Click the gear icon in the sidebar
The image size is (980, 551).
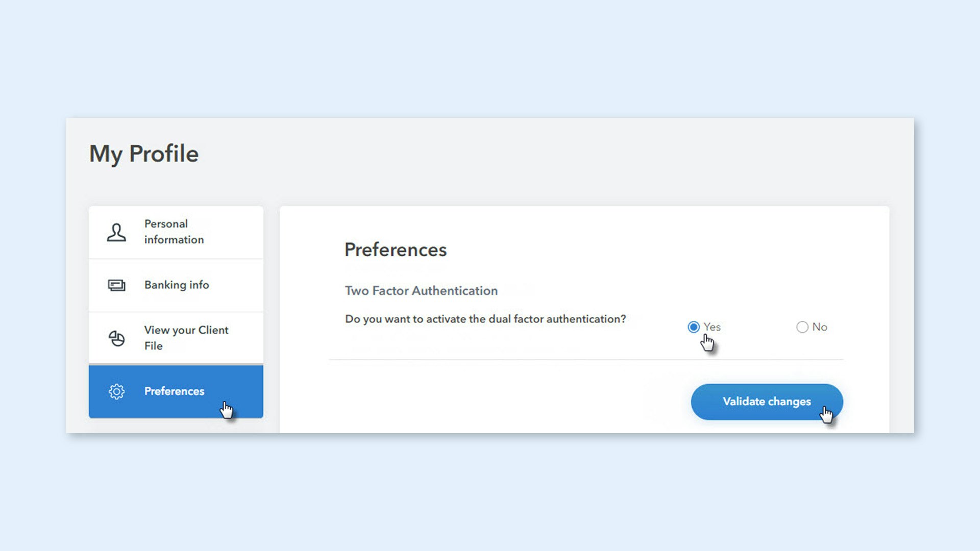pyautogui.click(x=116, y=391)
